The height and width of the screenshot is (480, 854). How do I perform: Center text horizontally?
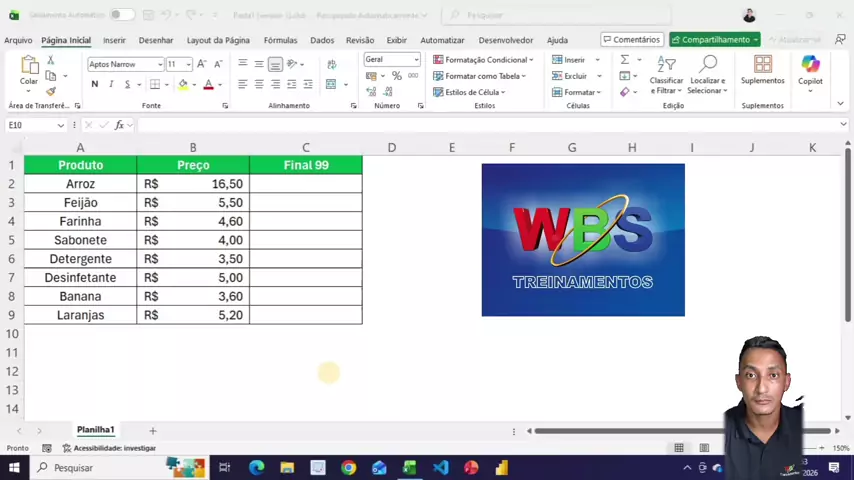coord(259,84)
